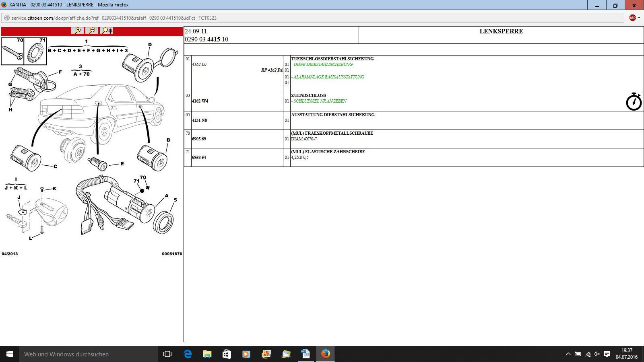Click the zoom in magnifier icon

pyautogui.click(x=77, y=31)
